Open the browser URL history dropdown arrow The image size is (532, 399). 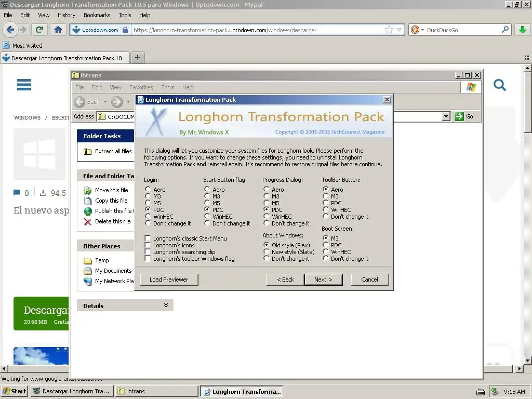(x=400, y=30)
